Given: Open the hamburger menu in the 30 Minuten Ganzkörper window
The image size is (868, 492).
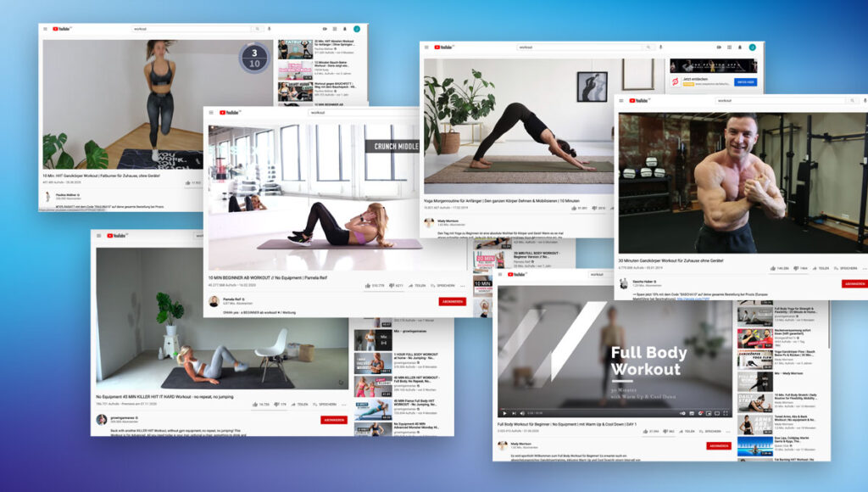Looking at the screenshot, I should 621,100.
